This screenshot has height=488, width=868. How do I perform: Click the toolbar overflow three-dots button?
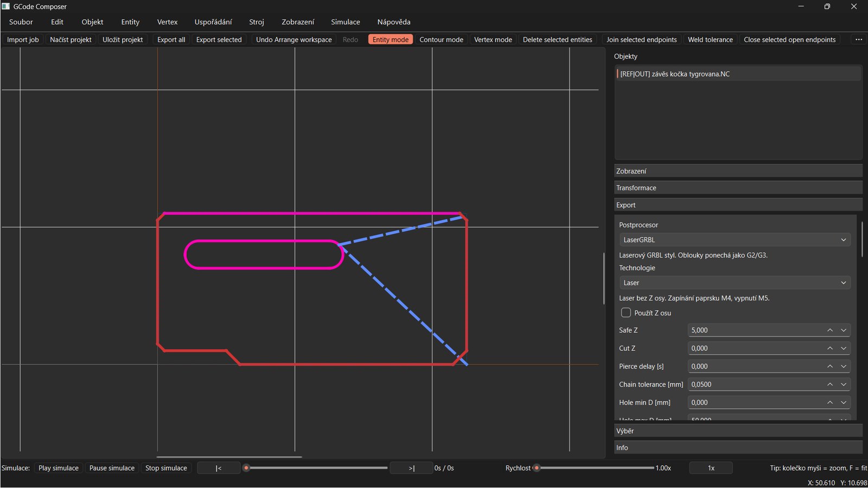[x=858, y=40]
